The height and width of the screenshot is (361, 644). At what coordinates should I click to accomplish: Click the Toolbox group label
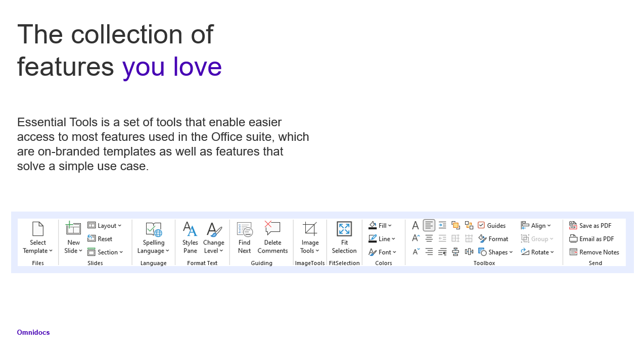click(484, 263)
